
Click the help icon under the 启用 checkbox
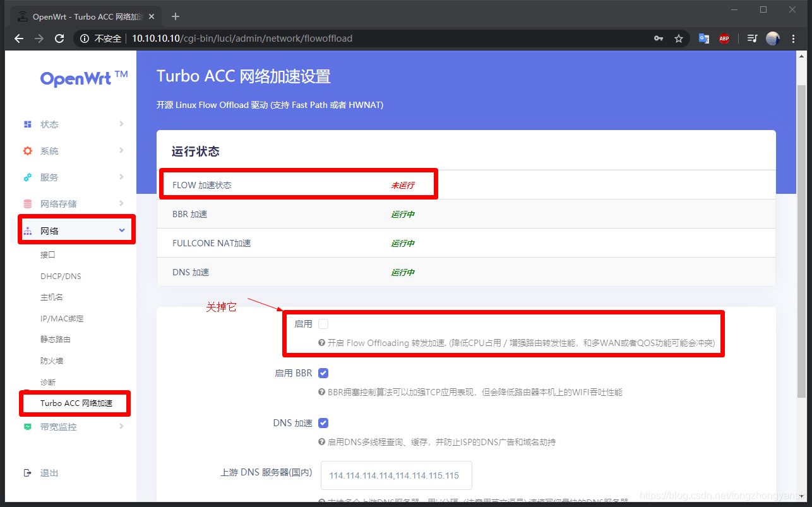pyautogui.click(x=321, y=343)
